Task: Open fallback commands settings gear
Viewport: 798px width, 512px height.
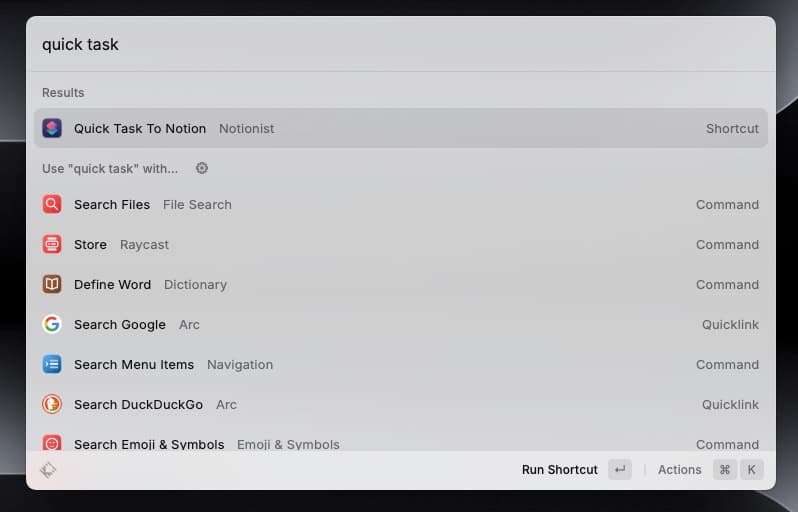Action: point(202,168)
